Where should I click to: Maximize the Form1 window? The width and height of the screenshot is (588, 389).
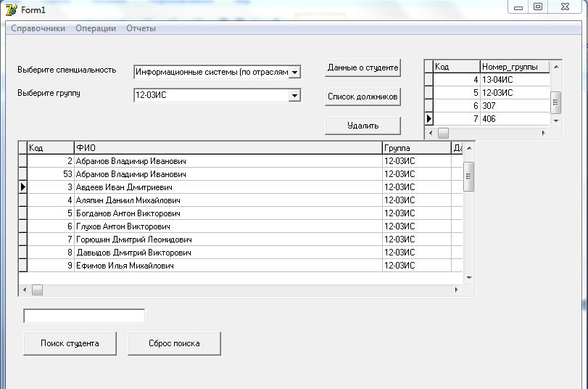pos(538,7)
